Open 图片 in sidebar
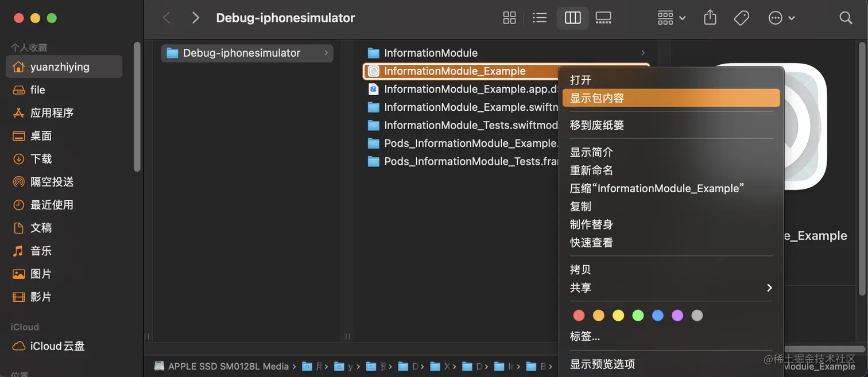The width and height of the screenshot is (868, 377). tap(64, 274)
